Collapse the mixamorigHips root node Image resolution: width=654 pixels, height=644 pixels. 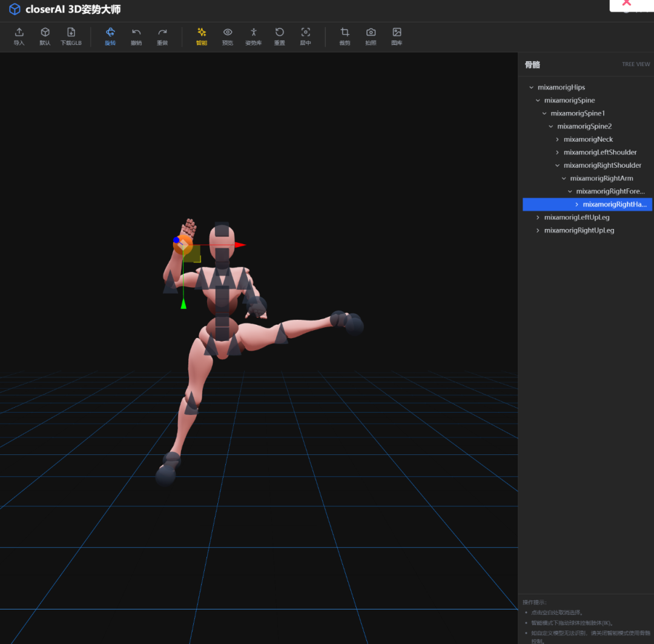point(532,88)
